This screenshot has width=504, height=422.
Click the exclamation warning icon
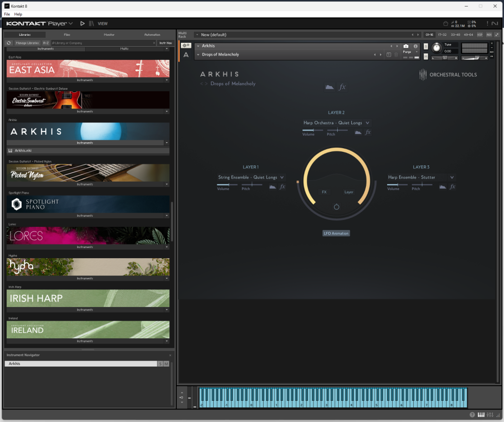(x=487, y=24)
